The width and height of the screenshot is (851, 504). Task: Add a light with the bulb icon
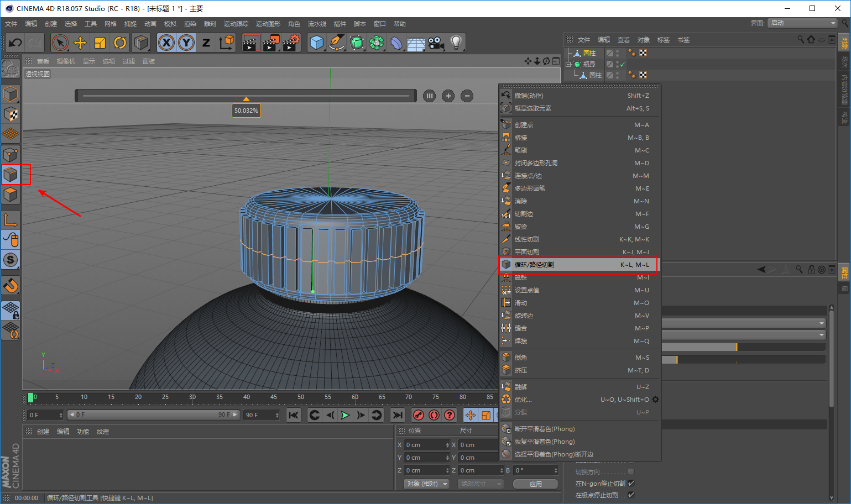[456, 43]
